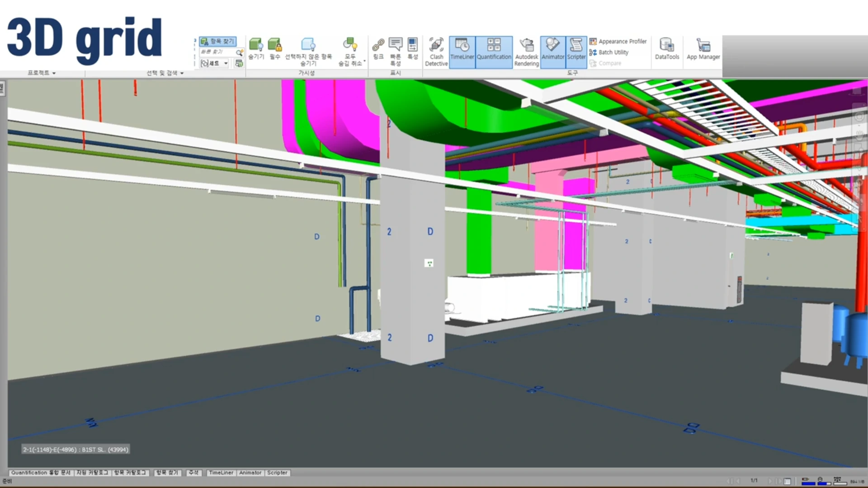Screen dimensions: 868x488
Task: Toggle the TimeLiner window button
Action: tap(462, 52)
